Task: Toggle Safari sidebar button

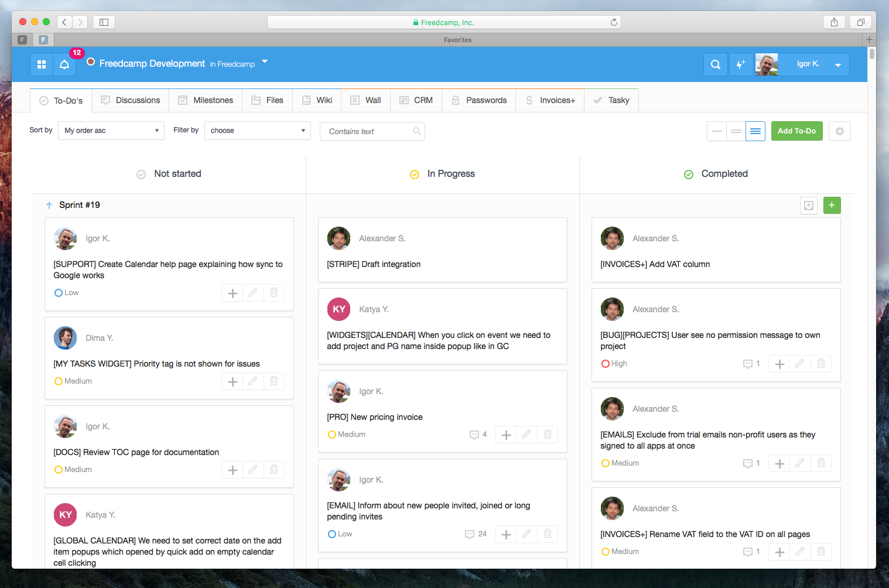Action: tap(104, 22)
